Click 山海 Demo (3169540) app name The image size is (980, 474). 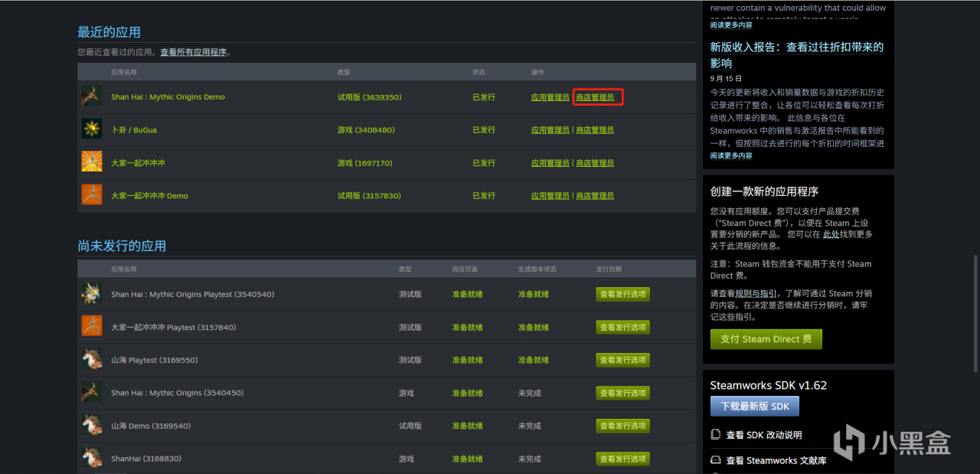tap(151, 427)
